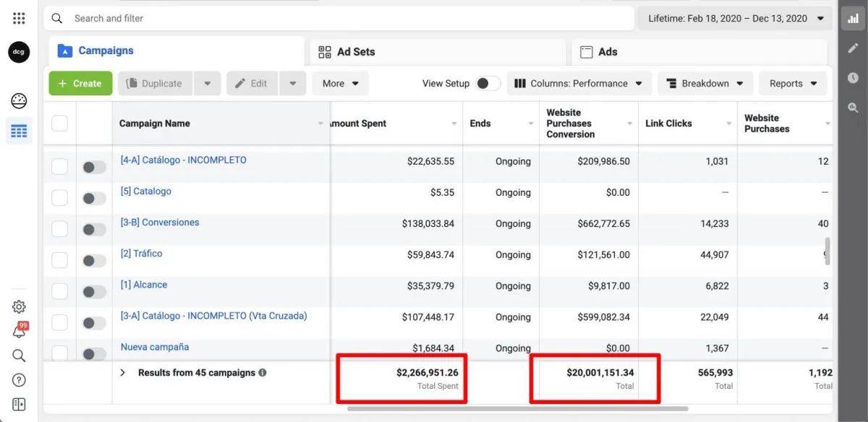Open the settings gear icon
Image resolution: width=868 pixels, height=422 pixels.
coord(19,307)
